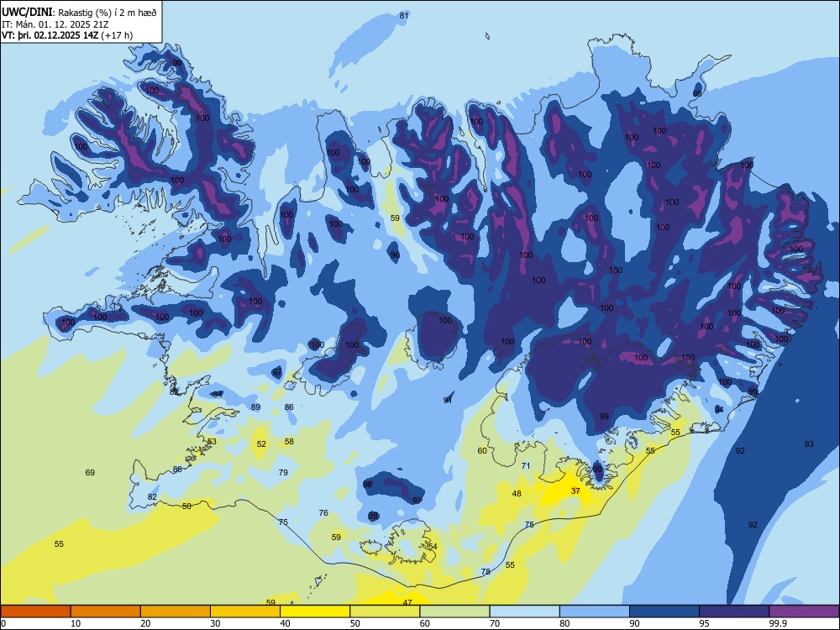This screenshot has height=630, width=840.
Task: Click the '78' humidity value on the map
Action: [x=486, y=571]
